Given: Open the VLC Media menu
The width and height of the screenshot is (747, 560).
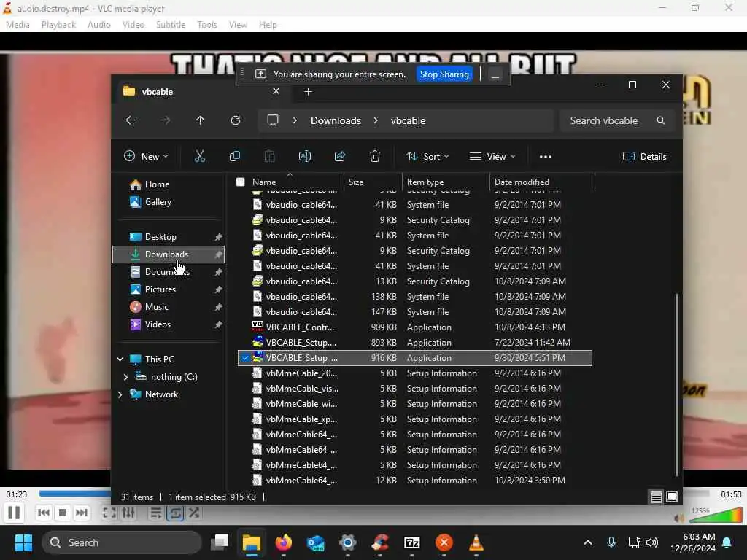Looking at the screenshot, I should click(18, 24).
